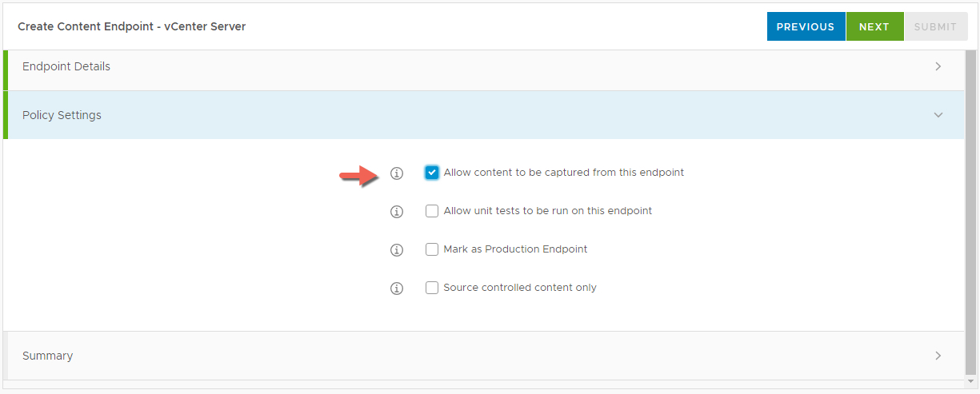Uncheck Allow content to be captured checkbox

(432, 173)
